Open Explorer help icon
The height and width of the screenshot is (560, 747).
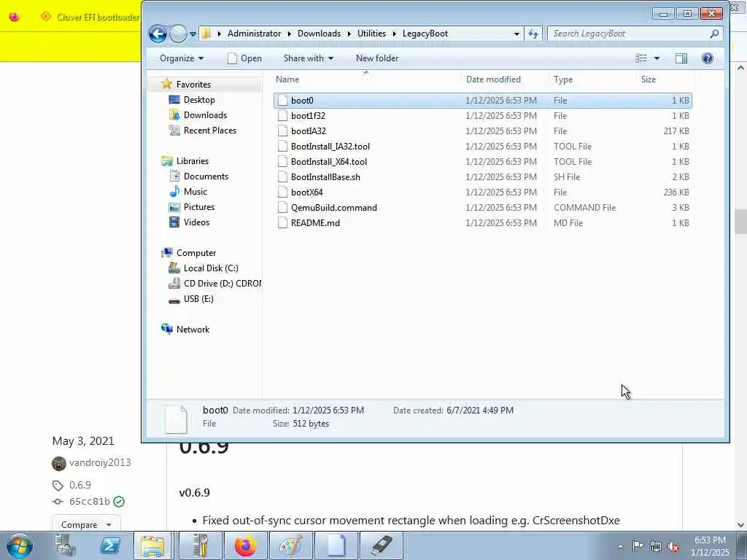708,58
